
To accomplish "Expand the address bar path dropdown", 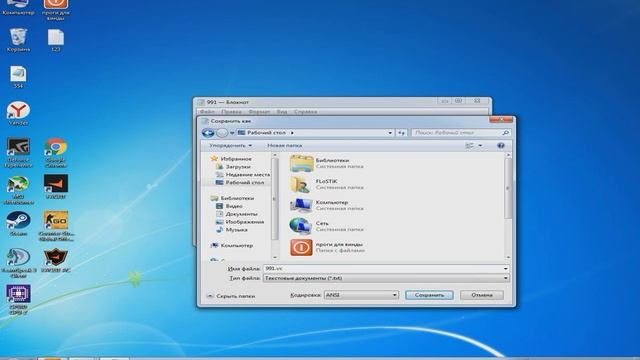I will (390, 133).
